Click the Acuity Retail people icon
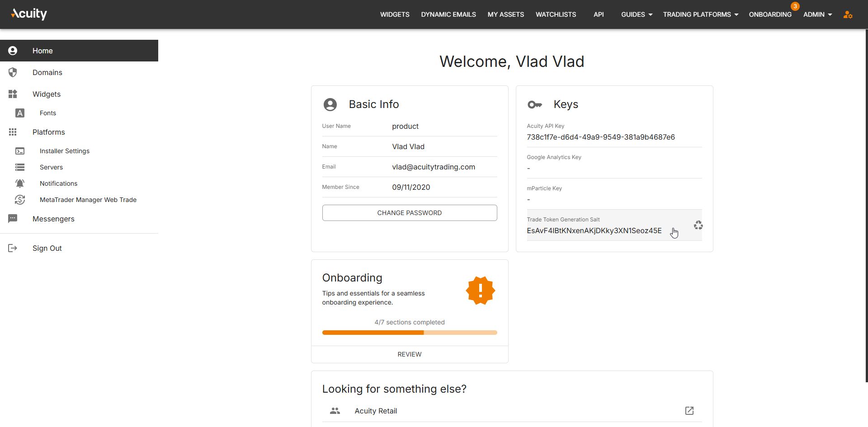The height and width of the screenshot is (427, 868). click(335, 411)
